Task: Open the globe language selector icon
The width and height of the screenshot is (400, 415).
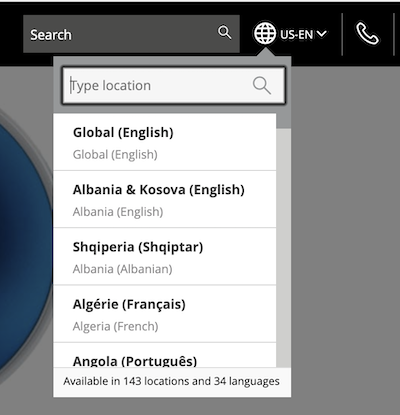Action: pos(265,33)
